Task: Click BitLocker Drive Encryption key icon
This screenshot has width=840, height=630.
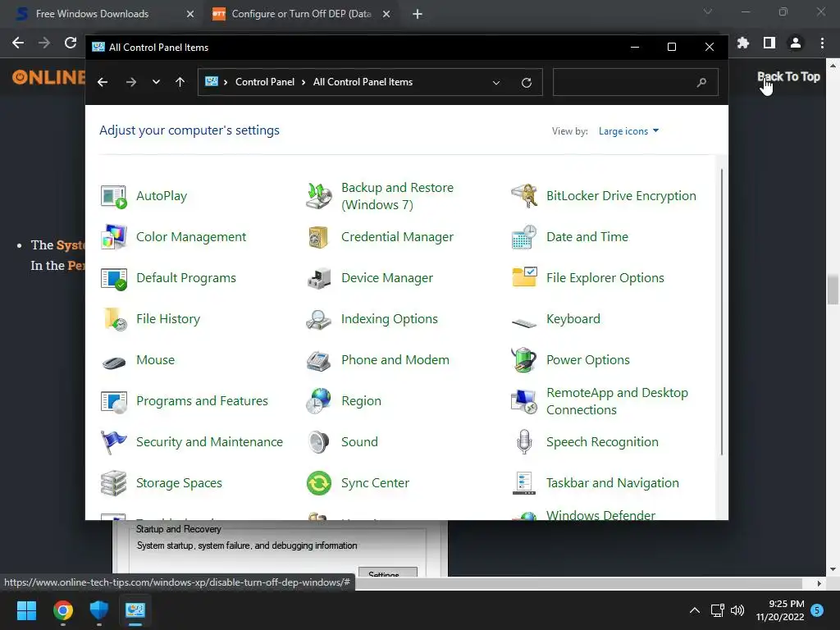Action: point(524,197)
